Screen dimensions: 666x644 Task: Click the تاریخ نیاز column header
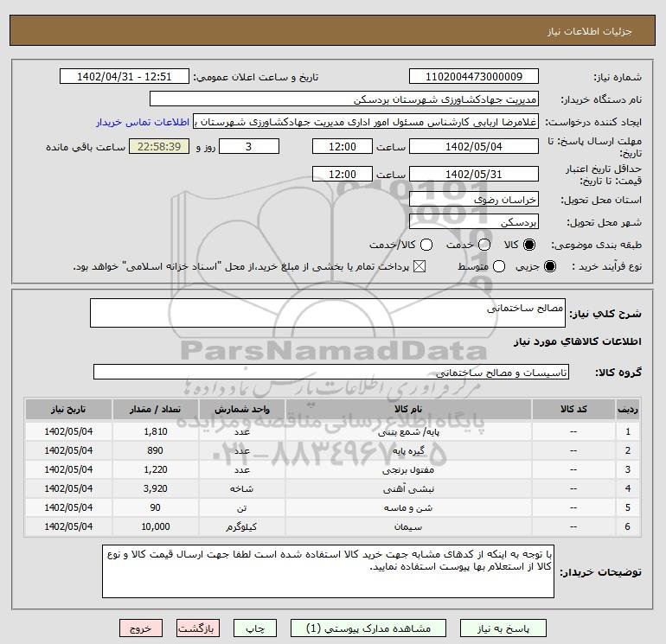click(68, 409)
